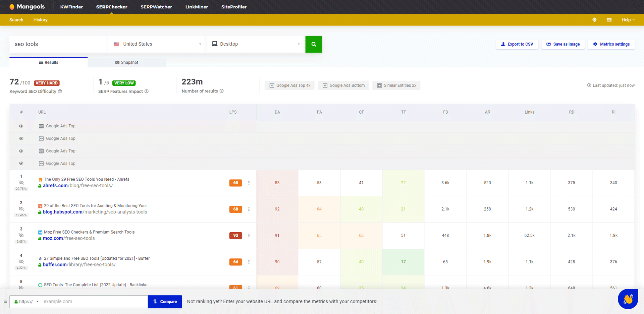The image size is (644, 314).
Task: Toggle visibility of third Google Ads Top row
Action: 21,151
